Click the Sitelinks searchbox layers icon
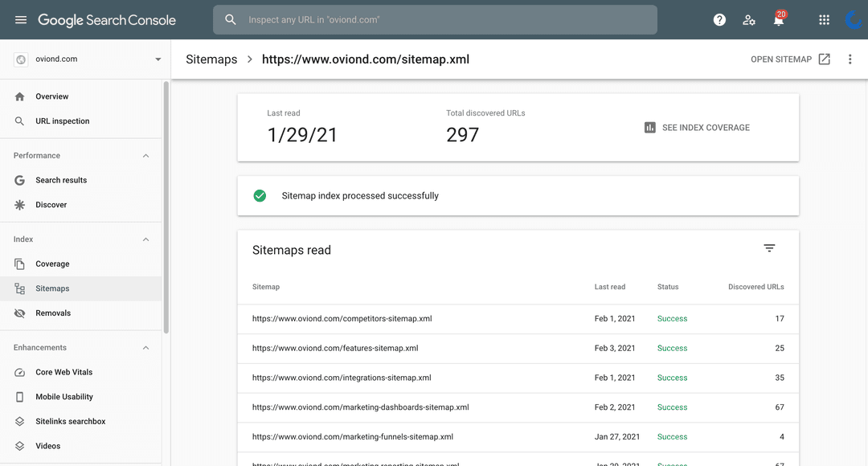 tap(19, 421)
